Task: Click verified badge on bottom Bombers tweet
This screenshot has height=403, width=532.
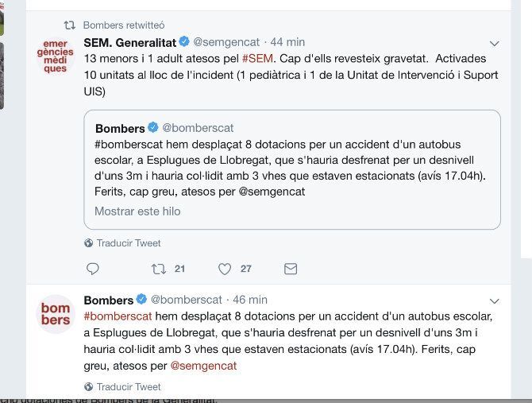Action: coord(141,300)
